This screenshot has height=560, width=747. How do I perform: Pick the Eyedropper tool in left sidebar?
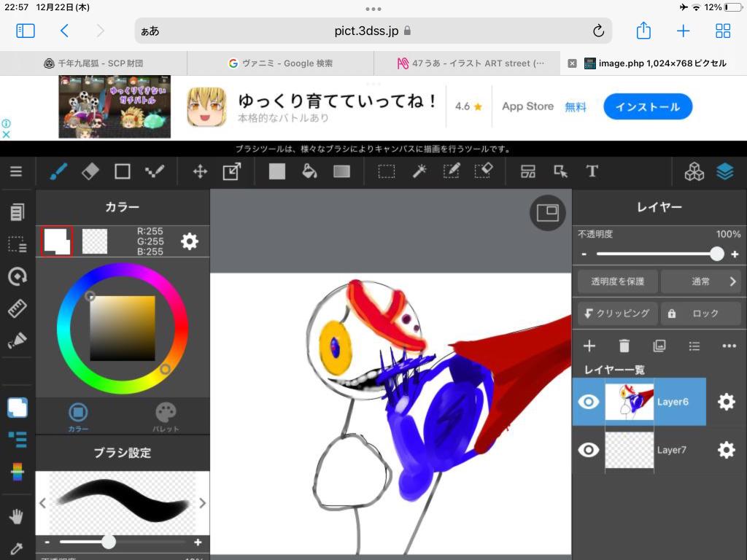click(x=16, y=548)
